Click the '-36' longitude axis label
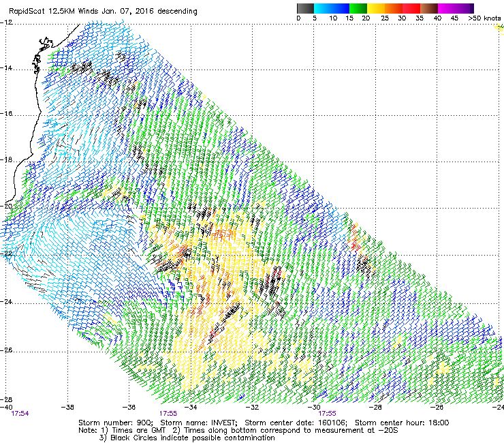 click(x=129, y=408)
